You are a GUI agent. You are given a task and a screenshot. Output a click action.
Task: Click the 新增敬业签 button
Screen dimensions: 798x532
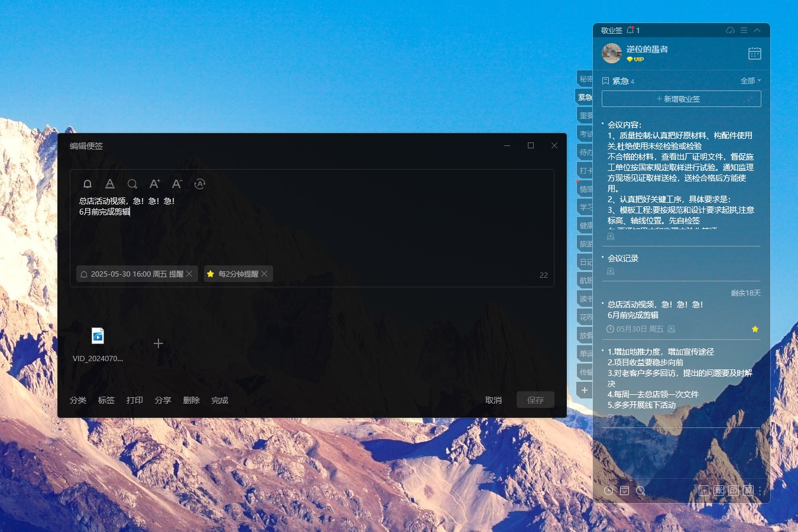click(x=681, y=99)
